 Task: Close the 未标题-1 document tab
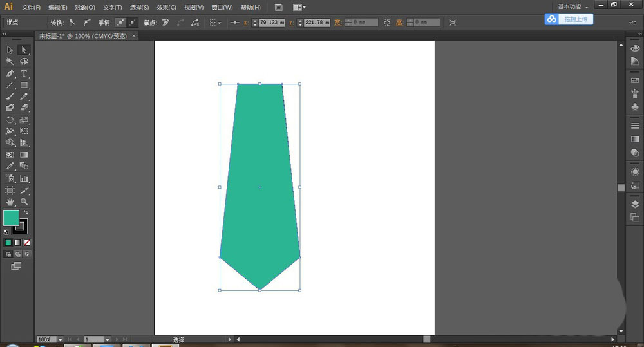coord(135,36)
